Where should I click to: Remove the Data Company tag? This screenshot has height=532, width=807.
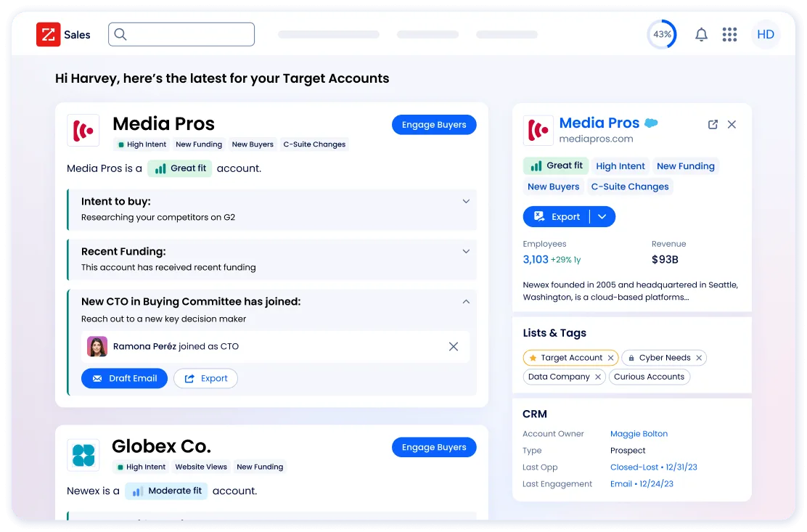[597, 377]
